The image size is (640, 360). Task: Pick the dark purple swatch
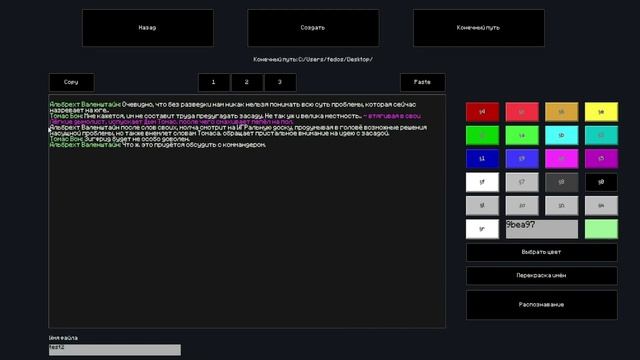601,159
